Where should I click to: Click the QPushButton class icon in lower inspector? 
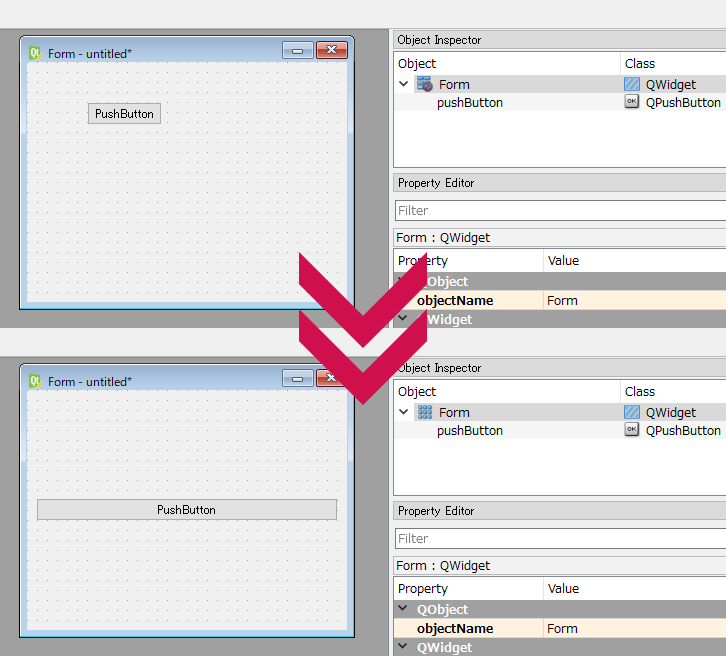(x=631, y=430)
